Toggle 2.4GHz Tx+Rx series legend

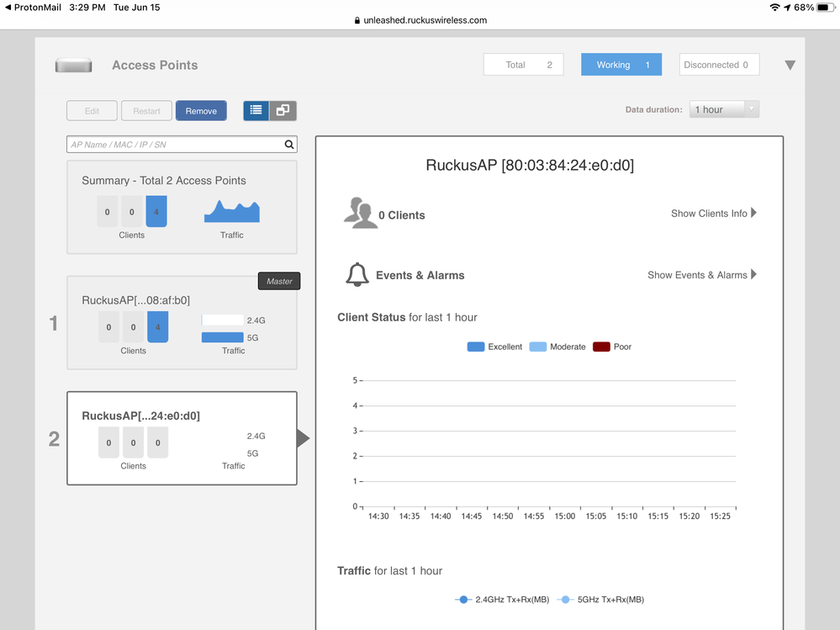click(502, 600)
